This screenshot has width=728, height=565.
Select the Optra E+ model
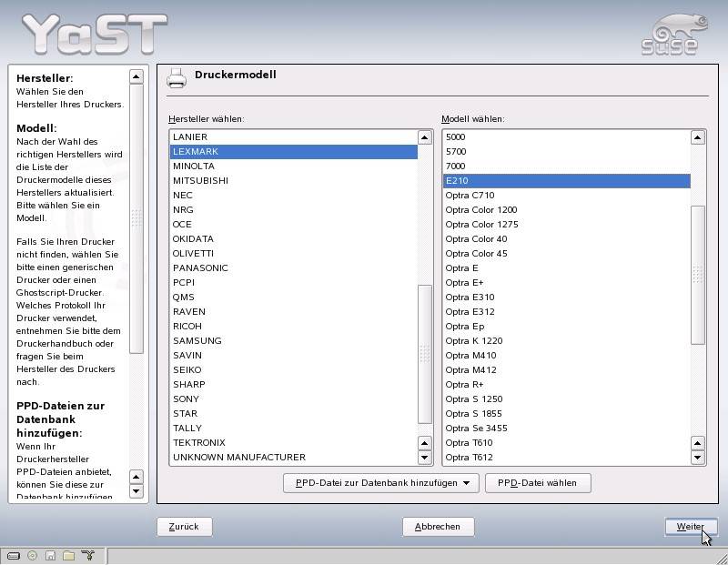(566, 283)
